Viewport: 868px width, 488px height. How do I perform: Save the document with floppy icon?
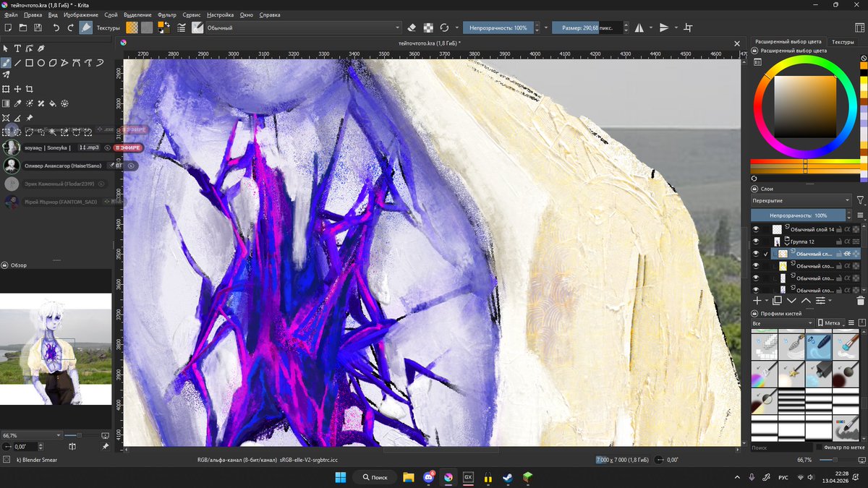pyautogui.click(x=38, y=27)
